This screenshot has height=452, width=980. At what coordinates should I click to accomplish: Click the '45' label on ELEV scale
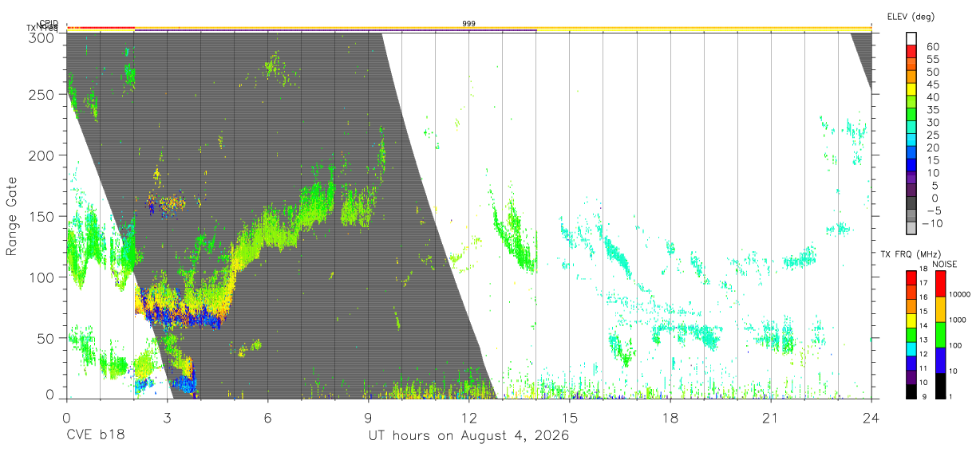coord(932,85)
